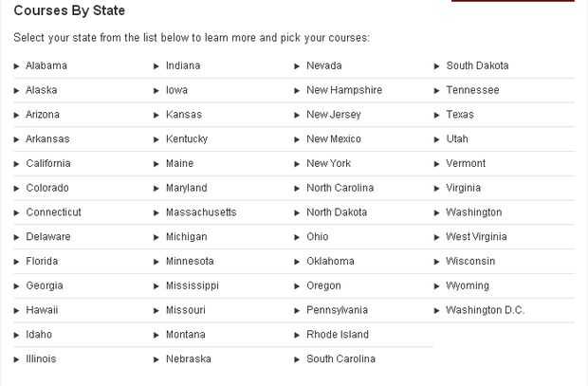Go to the Pennsylvania courses page
Screen dimensions: 588x386
[337, 310]
